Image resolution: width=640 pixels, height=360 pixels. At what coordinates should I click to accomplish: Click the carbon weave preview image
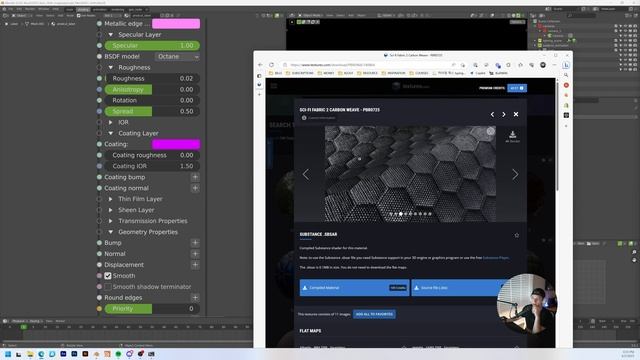[410, 174]
